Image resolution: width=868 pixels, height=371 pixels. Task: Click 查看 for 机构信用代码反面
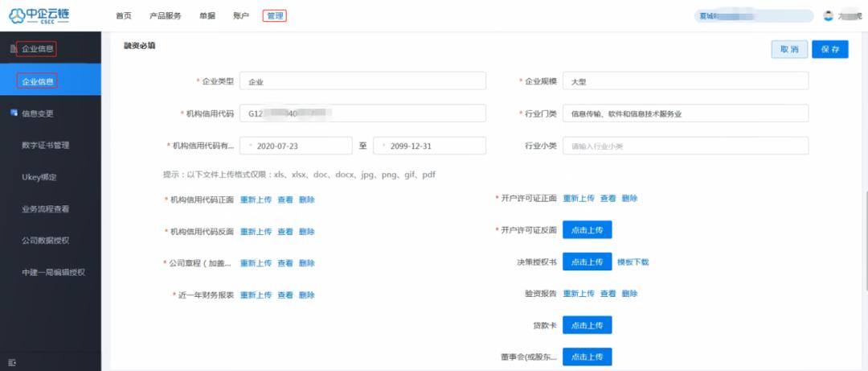(285, 232)
